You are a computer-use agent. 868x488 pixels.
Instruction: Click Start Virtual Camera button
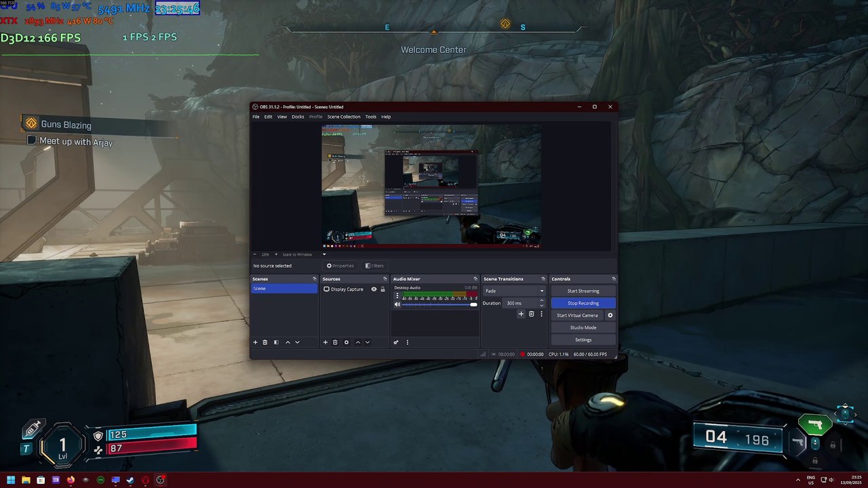coord(577,315)
